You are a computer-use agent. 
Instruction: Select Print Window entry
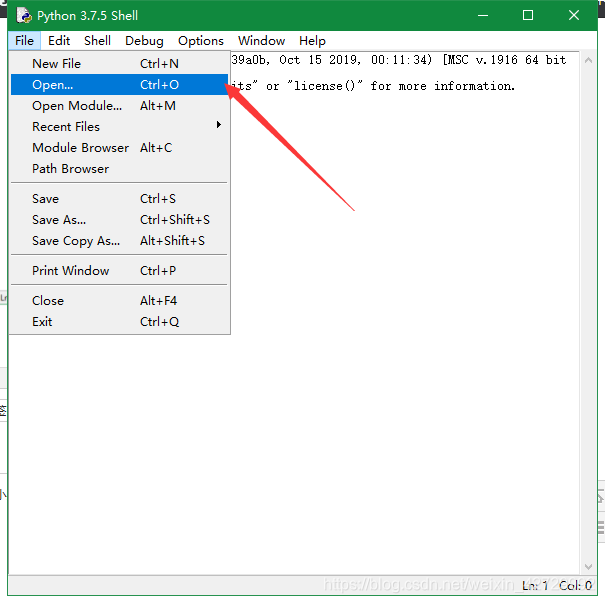119,270
